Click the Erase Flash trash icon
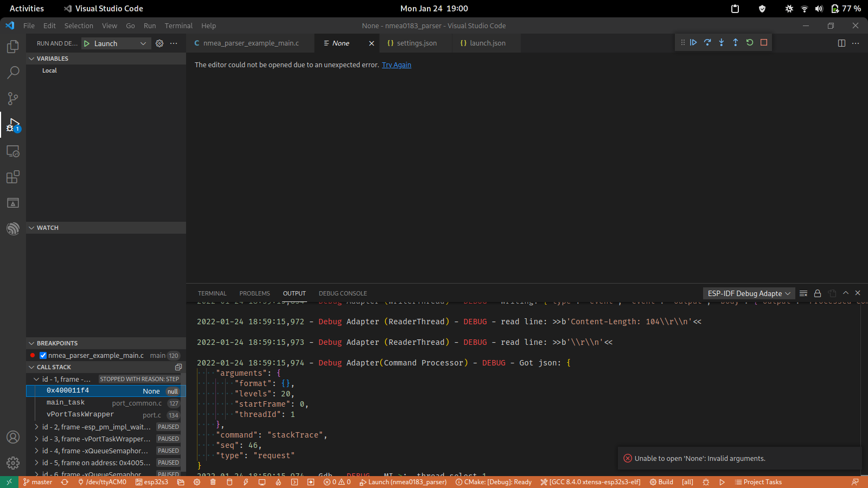868x488 pixels. click(x=213, y=482)
